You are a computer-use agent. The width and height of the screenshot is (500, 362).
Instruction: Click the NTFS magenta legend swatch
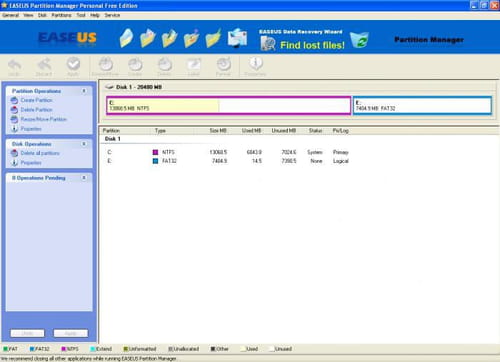click(63, 349)
